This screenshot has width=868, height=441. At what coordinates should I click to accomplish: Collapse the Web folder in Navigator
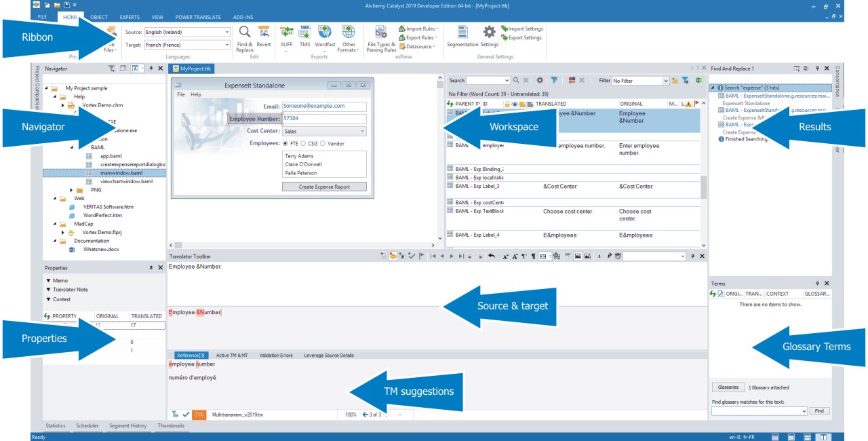[x=55, y=199]
